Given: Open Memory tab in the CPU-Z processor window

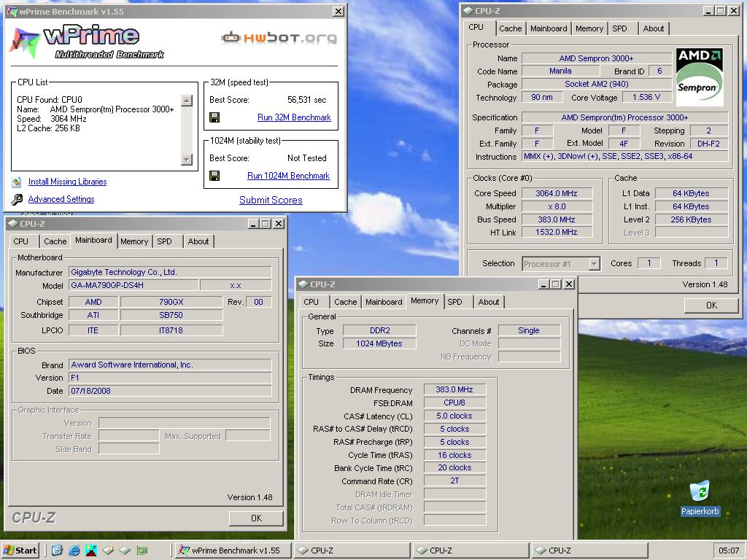Looking at the screenshot, I should pyautogui.click(x=589, y=28).
